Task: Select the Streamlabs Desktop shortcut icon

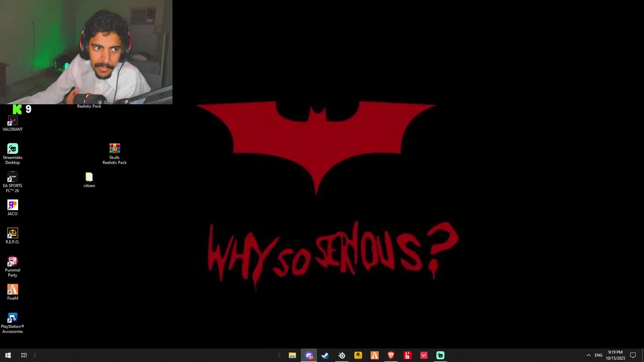Action: (13, 149)
